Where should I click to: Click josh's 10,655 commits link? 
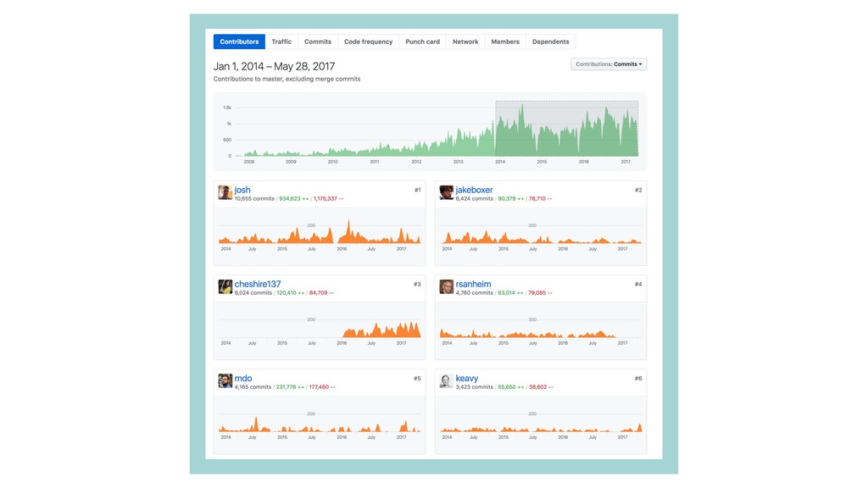pyautogui.click(x=254, y=199)
